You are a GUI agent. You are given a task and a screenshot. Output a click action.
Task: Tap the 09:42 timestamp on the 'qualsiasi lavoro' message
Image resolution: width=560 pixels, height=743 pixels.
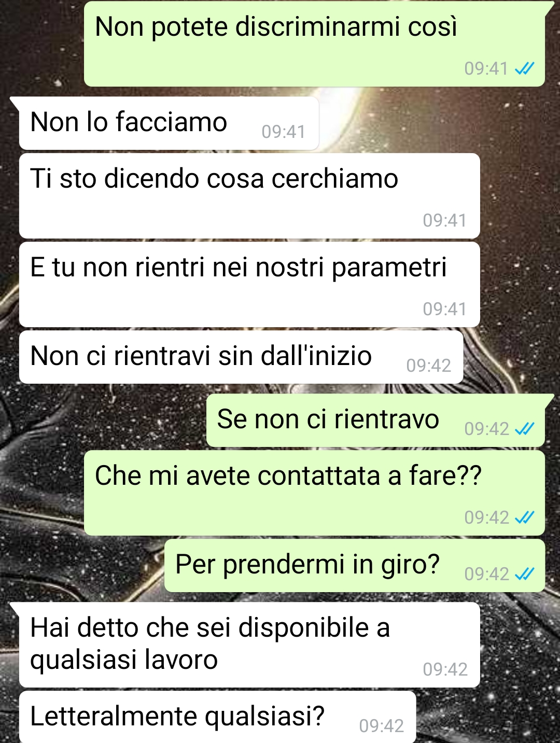[x=445, y=669]
